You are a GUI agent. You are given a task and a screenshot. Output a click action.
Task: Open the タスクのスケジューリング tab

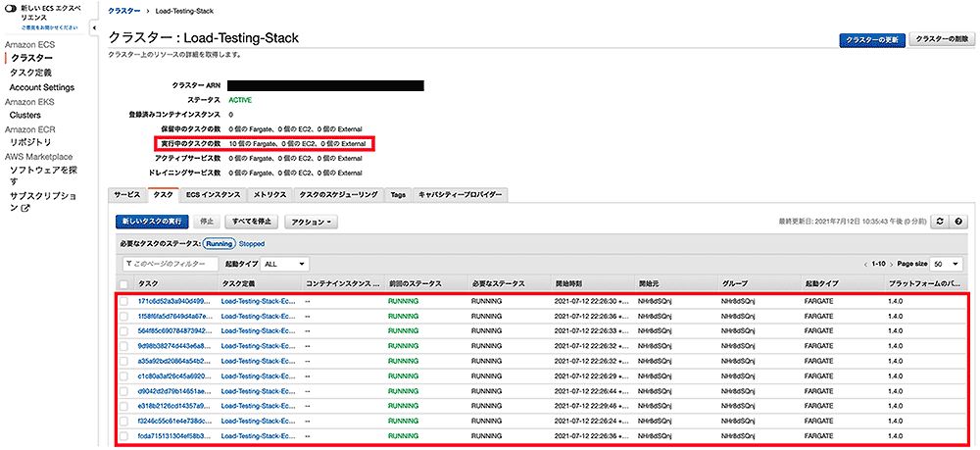[x=338, y=195]
